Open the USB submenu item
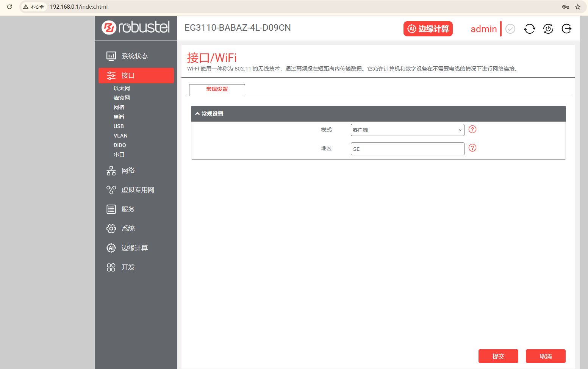Screen dimensions: 588x369 [x=119, y=126]
